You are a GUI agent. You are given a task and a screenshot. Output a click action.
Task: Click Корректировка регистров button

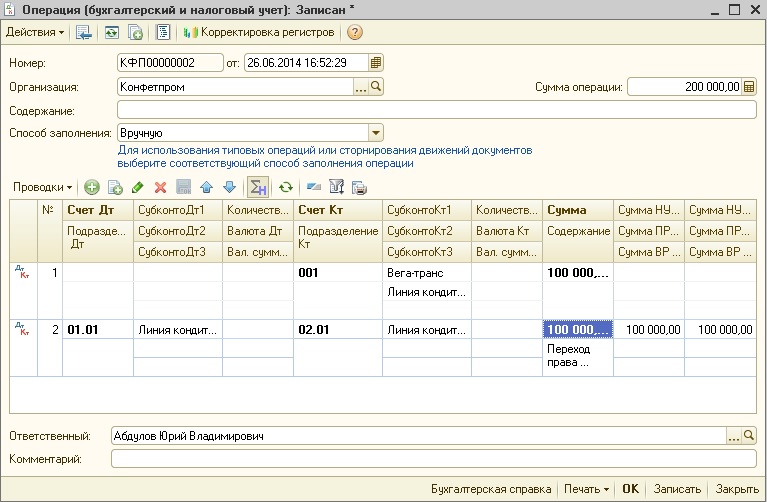click(x=259, y=32)
